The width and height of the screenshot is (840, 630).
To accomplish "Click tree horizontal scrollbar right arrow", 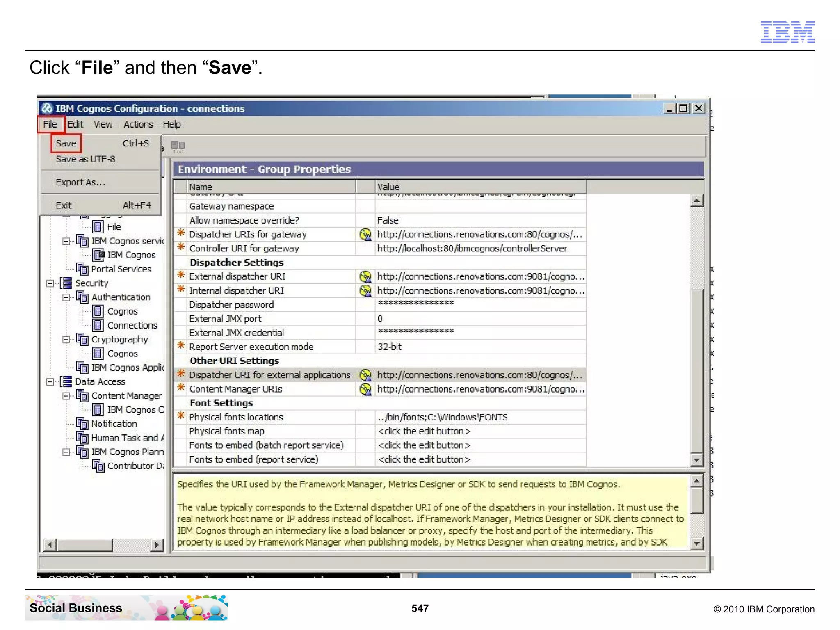I will (156, 545).
